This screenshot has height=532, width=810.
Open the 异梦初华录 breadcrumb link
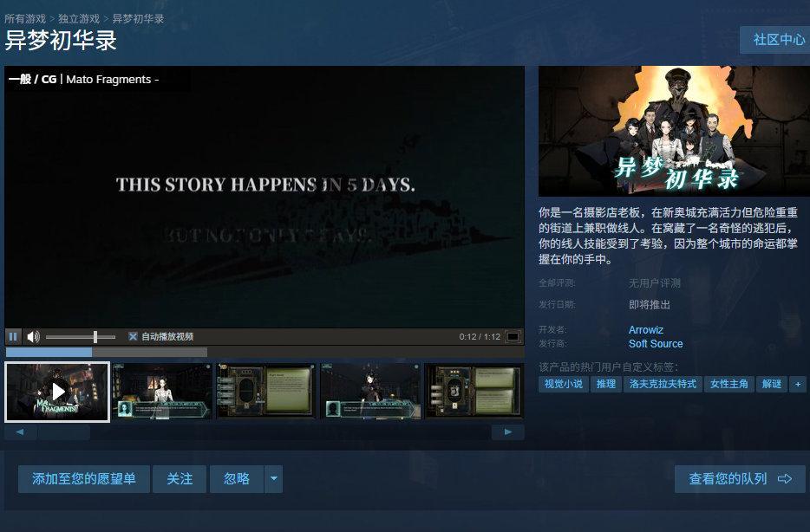point(138,18)
